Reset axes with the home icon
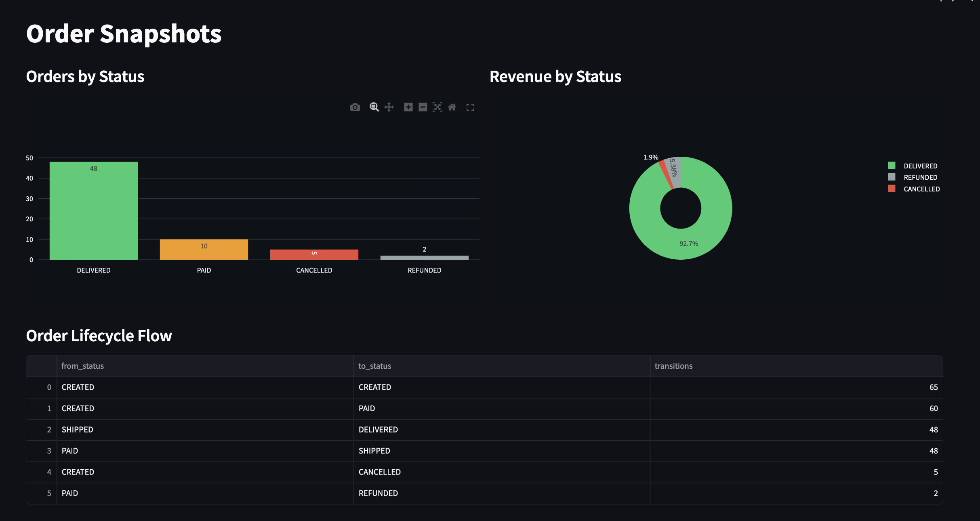 click(x=452, y=107)
